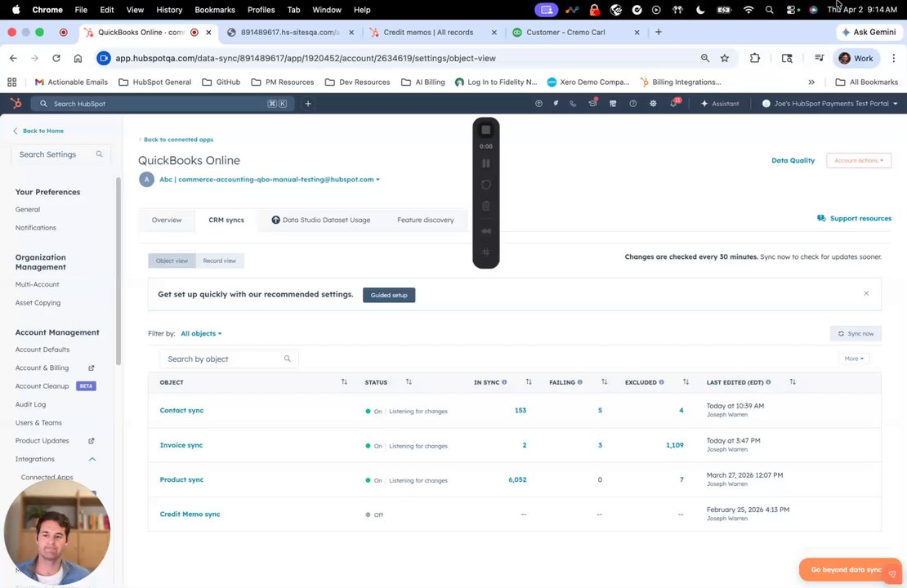Viewport: 907px width, 588px height.
Task: Click the IN SYNC info tooltip icon
Action: [504, 382]
